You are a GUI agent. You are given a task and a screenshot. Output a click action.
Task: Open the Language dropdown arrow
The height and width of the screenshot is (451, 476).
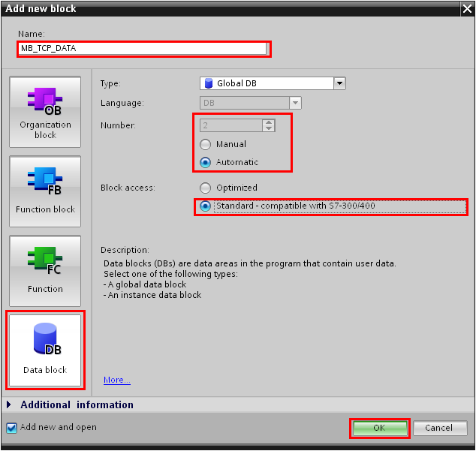click(296, 103)
